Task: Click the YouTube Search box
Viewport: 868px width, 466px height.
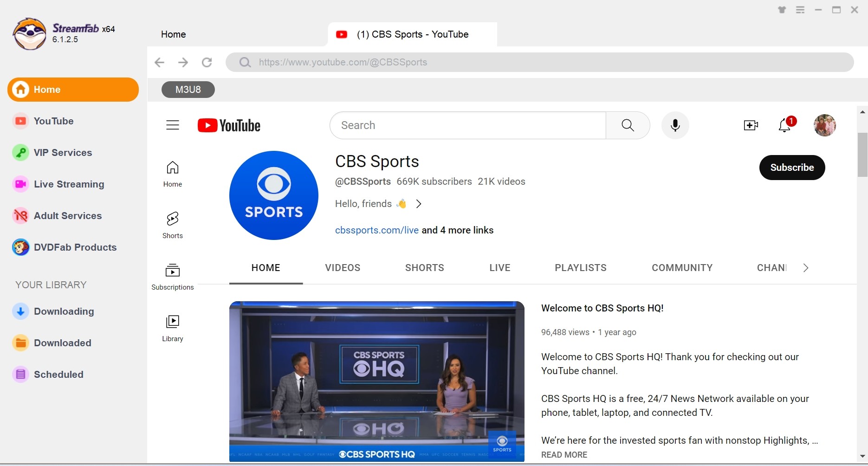Action: pos(468,125)
